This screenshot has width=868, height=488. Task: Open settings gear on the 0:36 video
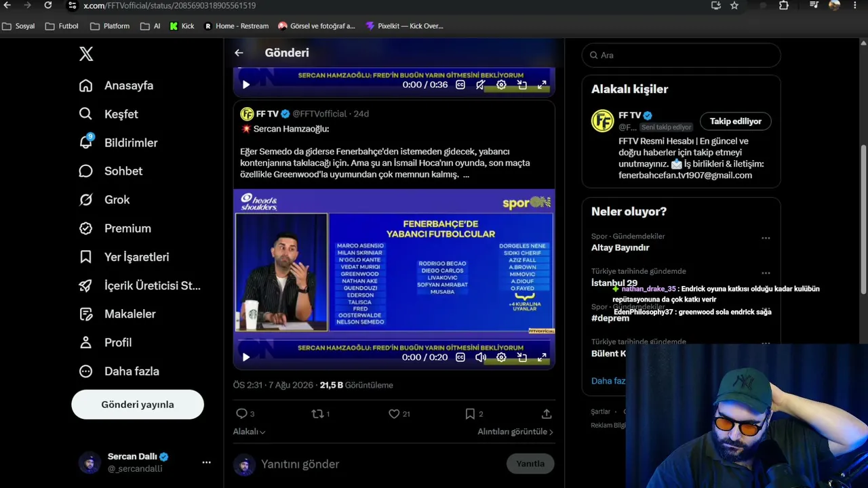[501, 85]
